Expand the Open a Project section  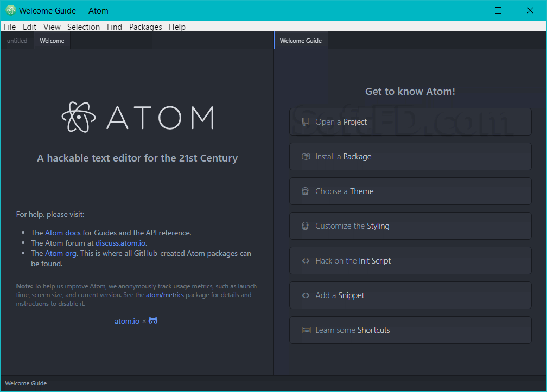(410, 121)
